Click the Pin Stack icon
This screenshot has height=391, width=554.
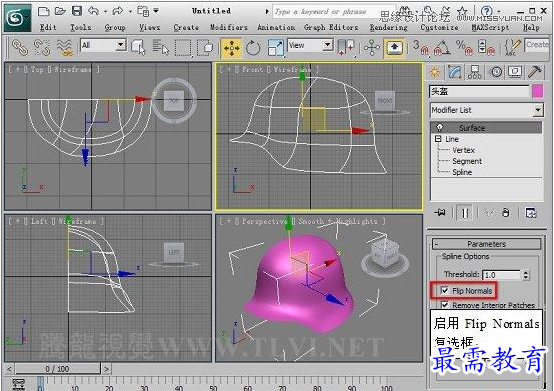tap(440, 213)
